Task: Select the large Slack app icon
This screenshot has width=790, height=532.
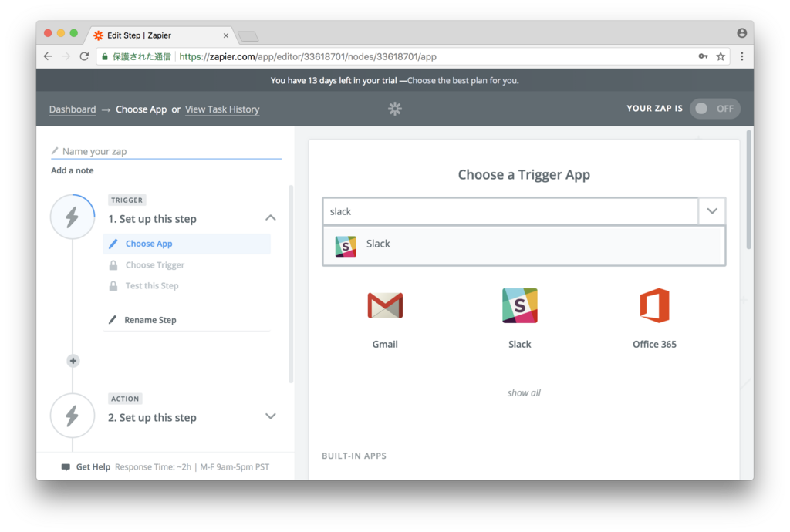Action: (519, 305)
